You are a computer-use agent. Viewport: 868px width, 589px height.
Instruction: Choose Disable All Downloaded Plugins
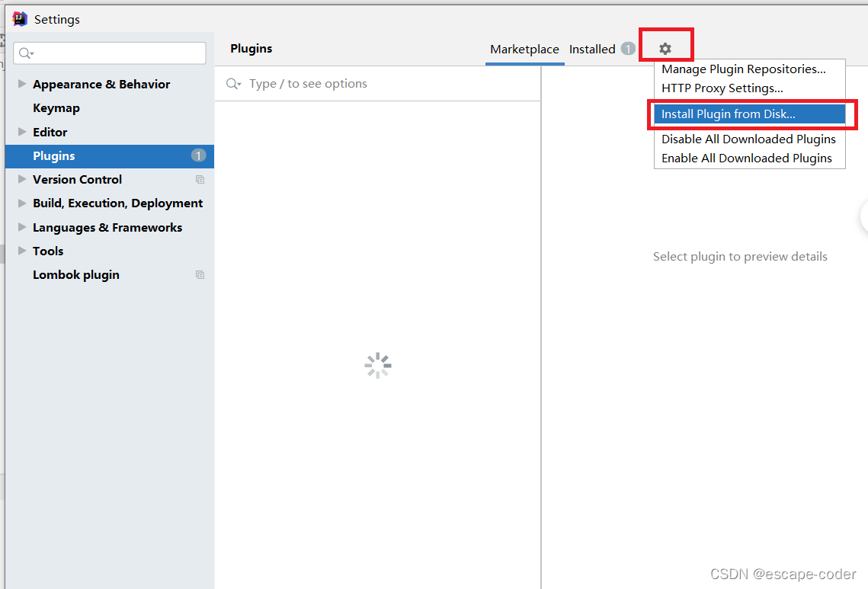pos(748,139)
